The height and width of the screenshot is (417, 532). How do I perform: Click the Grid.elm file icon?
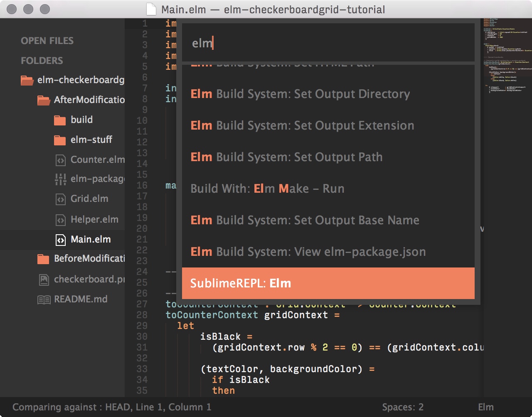tap(61, 199)
